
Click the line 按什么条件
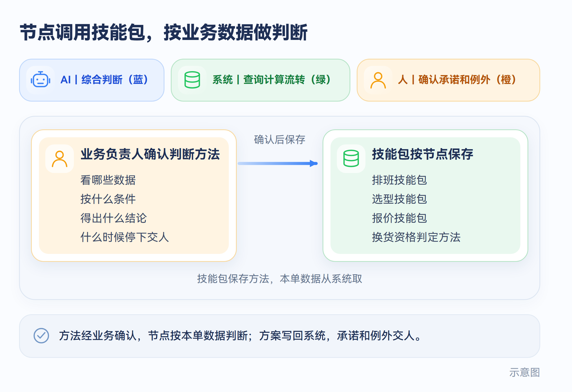click(x=108, y=199)
